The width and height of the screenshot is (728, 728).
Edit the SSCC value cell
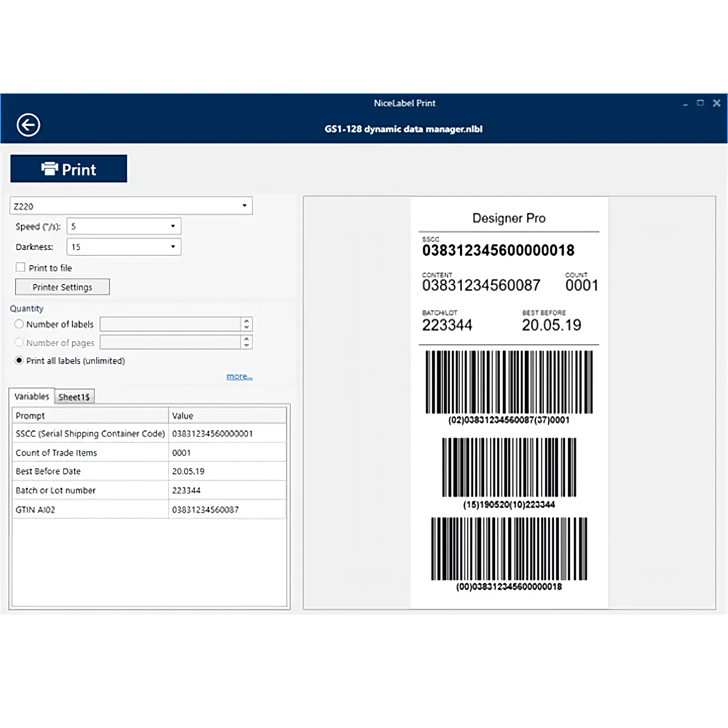pos(227,433)
